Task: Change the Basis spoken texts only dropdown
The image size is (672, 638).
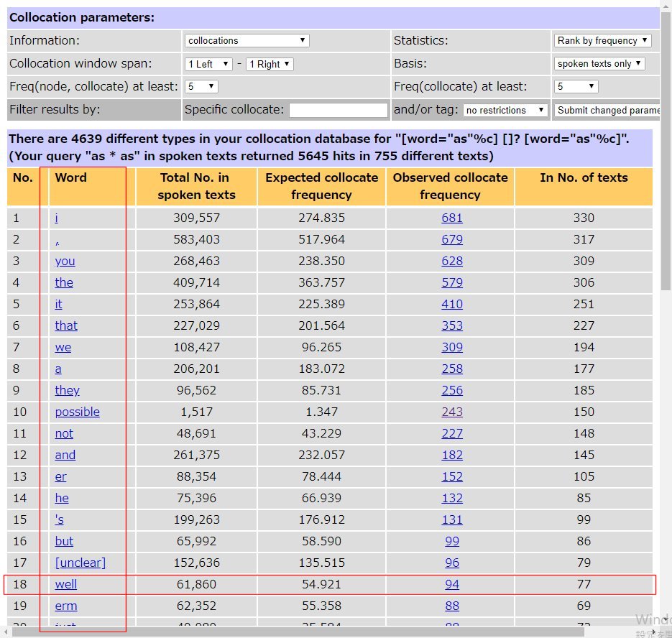Action: [x=599, y=64]
